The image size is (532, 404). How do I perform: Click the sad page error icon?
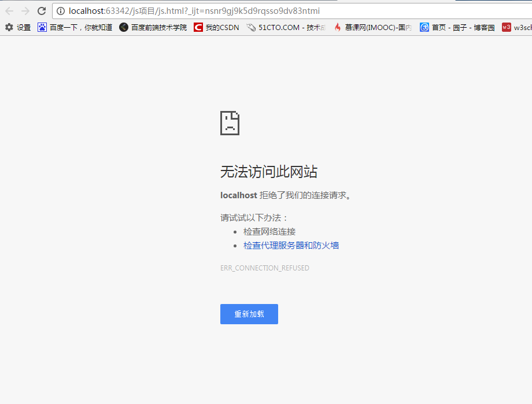click(x=230, y=123)
